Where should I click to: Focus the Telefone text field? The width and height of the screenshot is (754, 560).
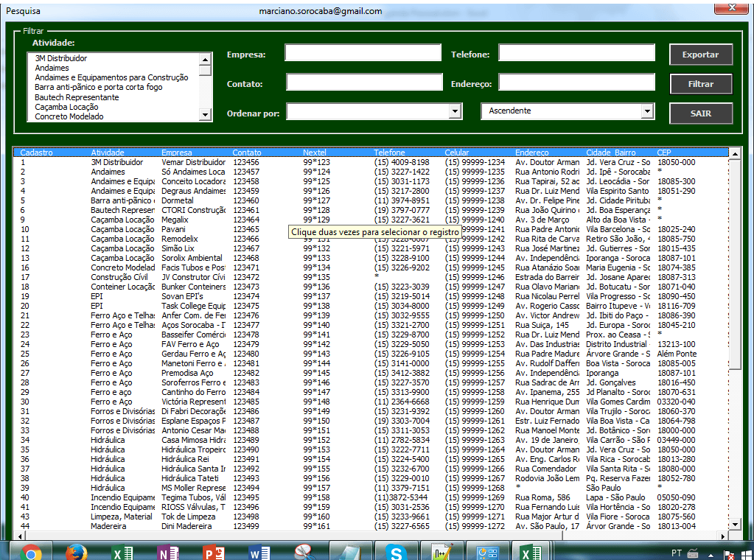[576, 53]
